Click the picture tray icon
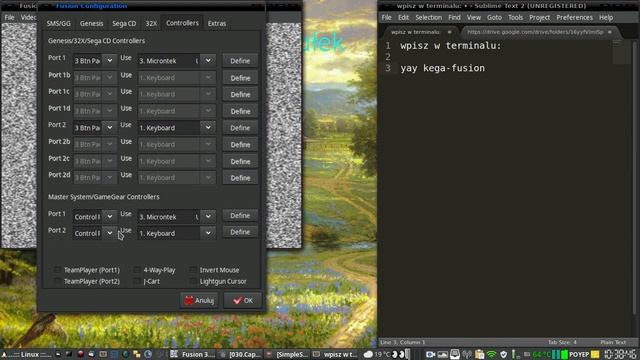 442,354
